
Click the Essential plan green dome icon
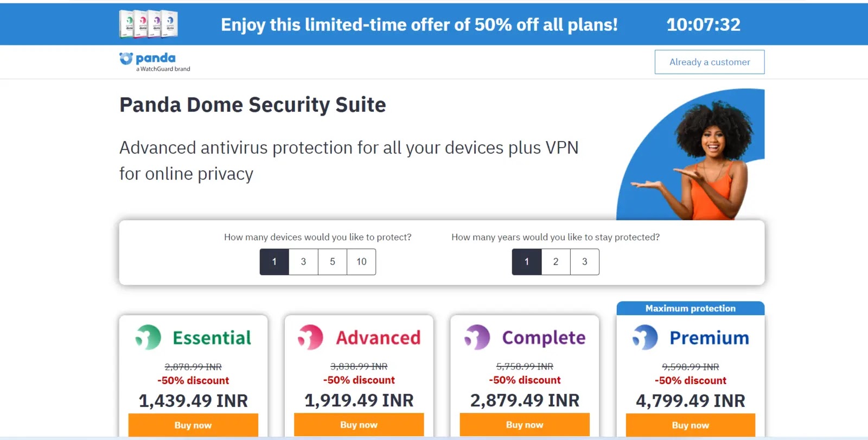tap(148, 337)
